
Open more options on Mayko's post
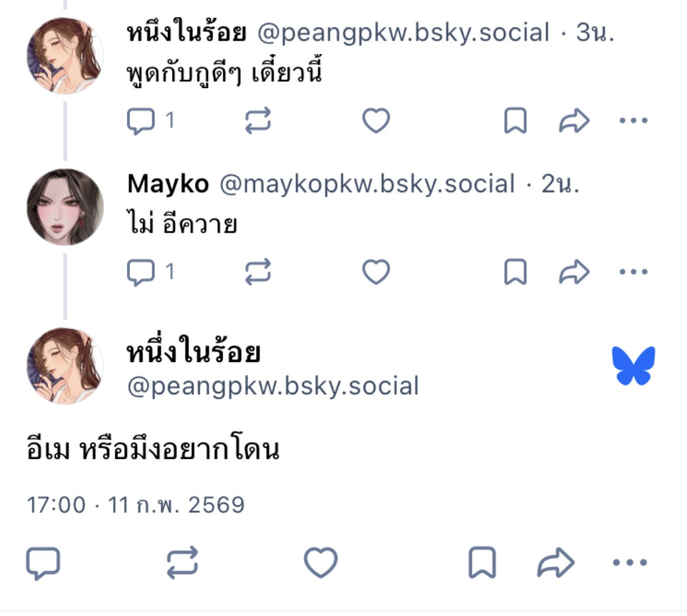[633, 272]
